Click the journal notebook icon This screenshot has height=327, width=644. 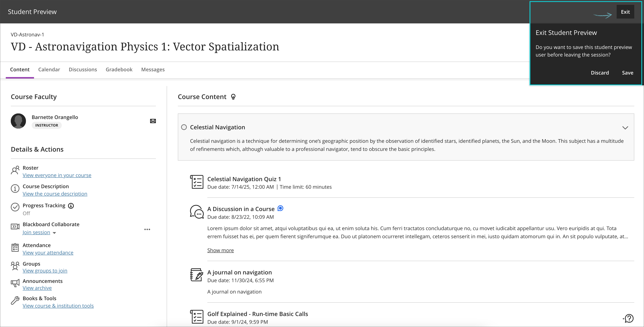point(197,275)
